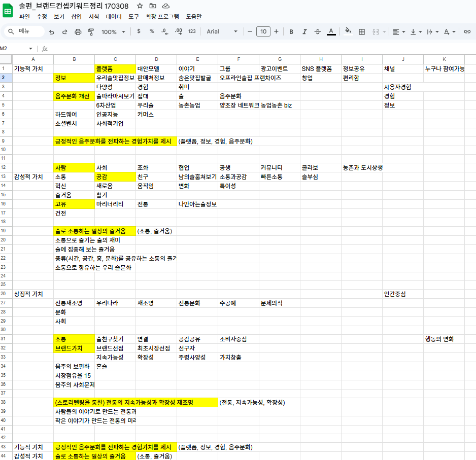The height and width of the screenshot is (460, 476).
Task: Star this spreadsheet document
Action: pos(140,6)
